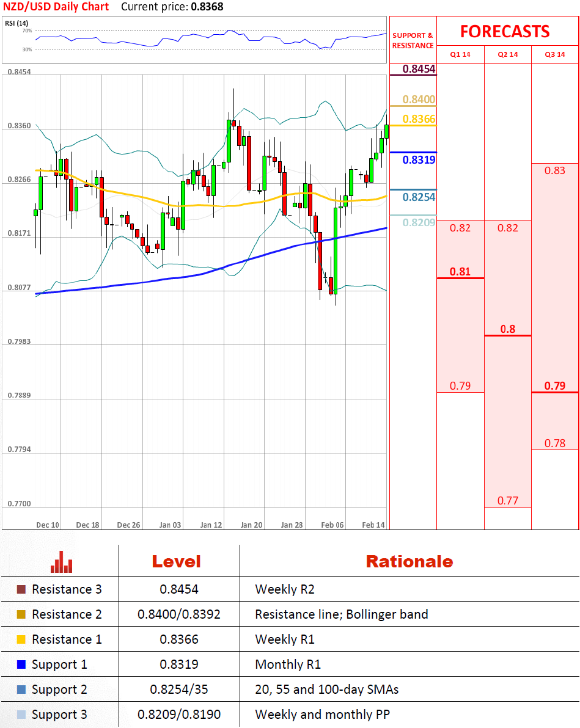580x728 pixels.
Task: Select the Q3 14 forecast column header
Action: [x=555, y=54]
